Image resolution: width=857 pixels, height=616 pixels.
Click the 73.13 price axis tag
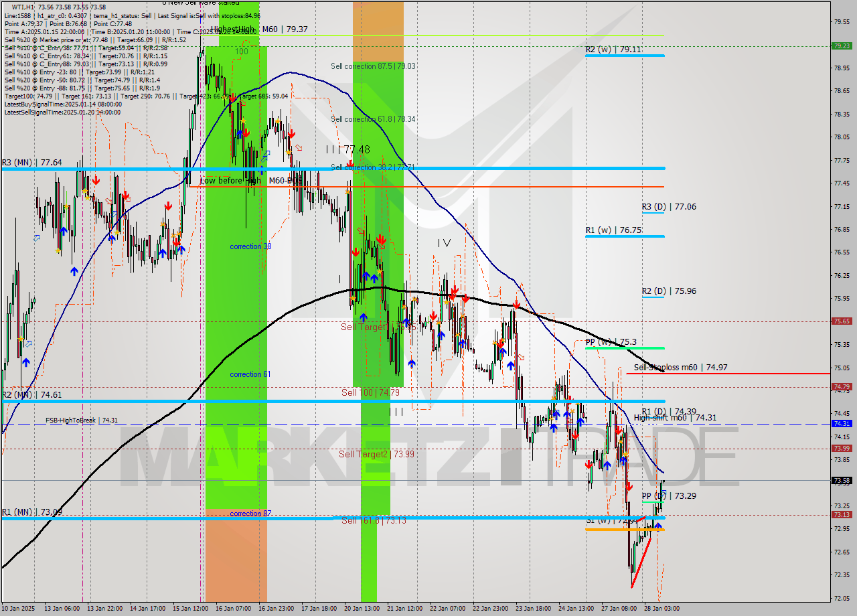[842, 515]
